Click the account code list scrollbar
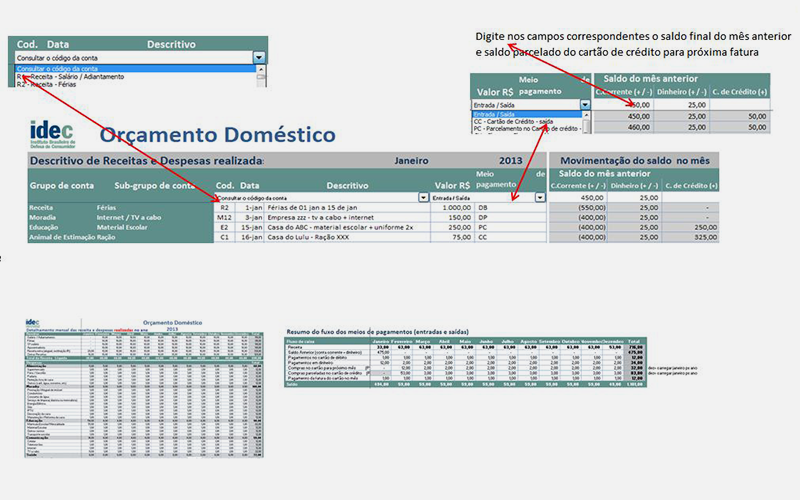This screenshot has width=800, height=500. pos(259,76)
